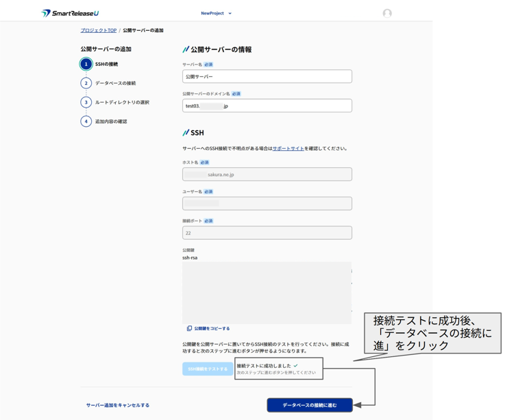Open the サポートサイト link

288,149
